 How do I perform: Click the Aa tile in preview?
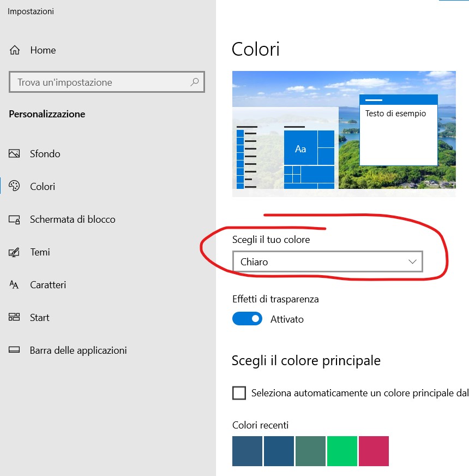300,147
